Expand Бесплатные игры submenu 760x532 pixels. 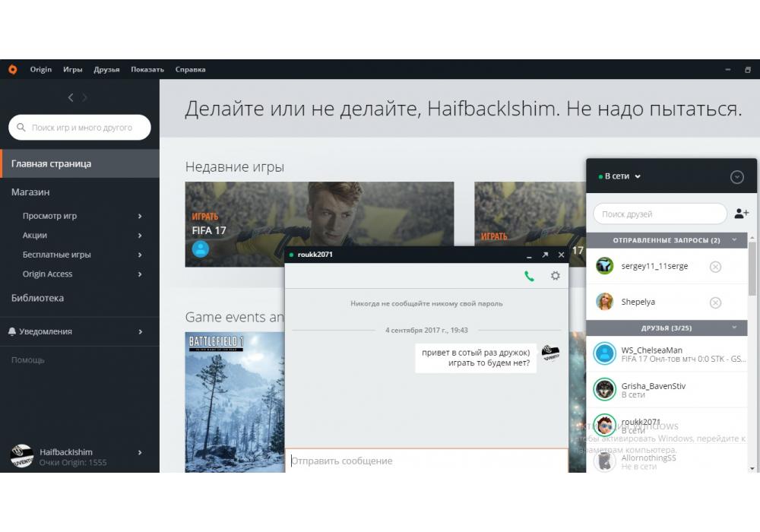pyautogui.click(x=140, y=255)
